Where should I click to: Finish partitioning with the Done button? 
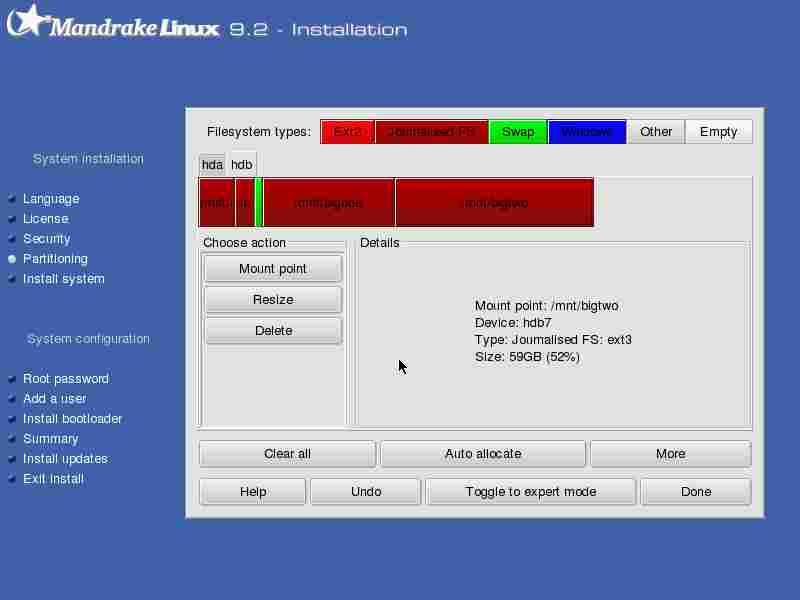click(696, 491)
